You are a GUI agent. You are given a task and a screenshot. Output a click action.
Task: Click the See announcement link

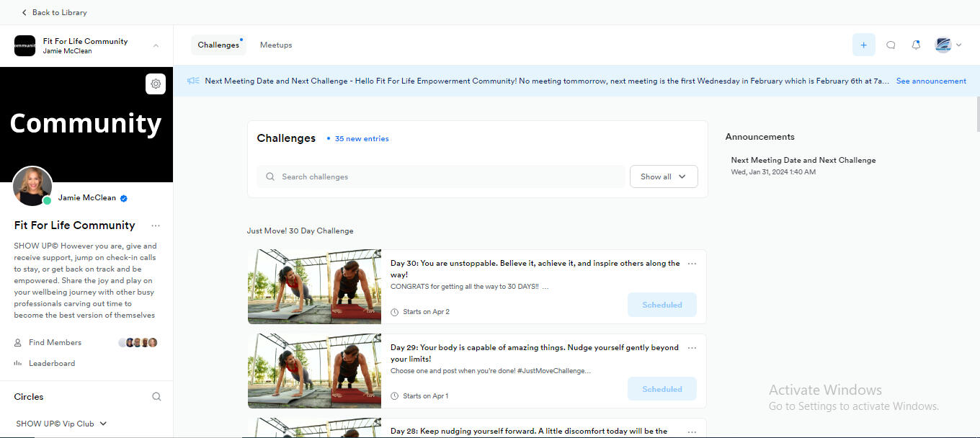pyautogui.click(x=931, y=81)
